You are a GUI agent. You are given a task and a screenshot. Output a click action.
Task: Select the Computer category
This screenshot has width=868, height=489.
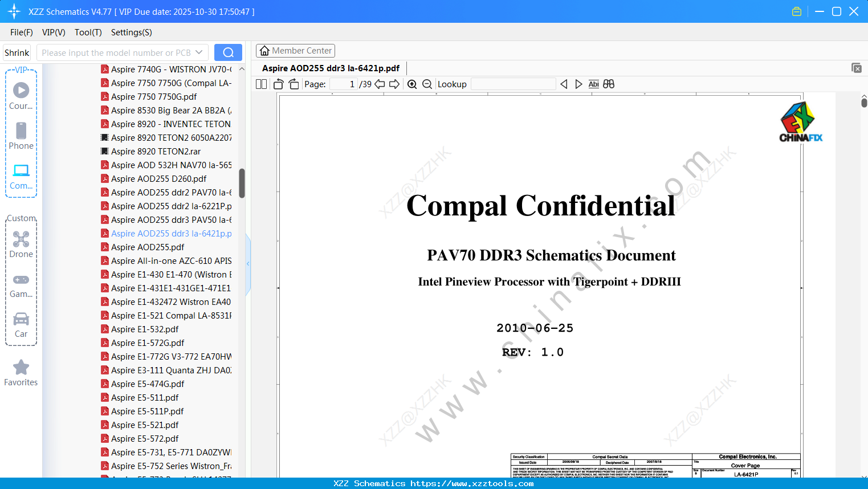tap(21, 177)
